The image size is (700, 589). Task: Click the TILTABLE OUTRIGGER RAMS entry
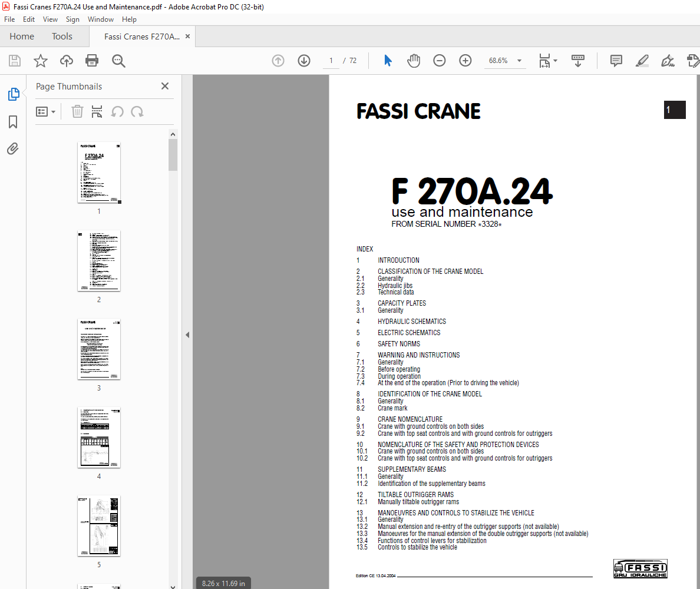pos(415,495)
